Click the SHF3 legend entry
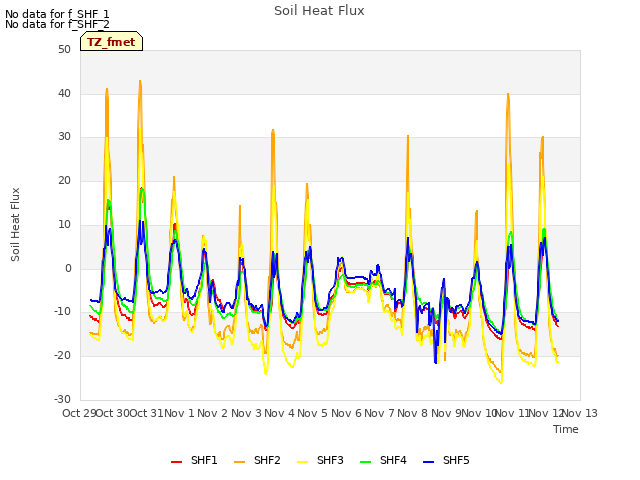The width and height of the screenshot is (640, 480). point(320,460)
